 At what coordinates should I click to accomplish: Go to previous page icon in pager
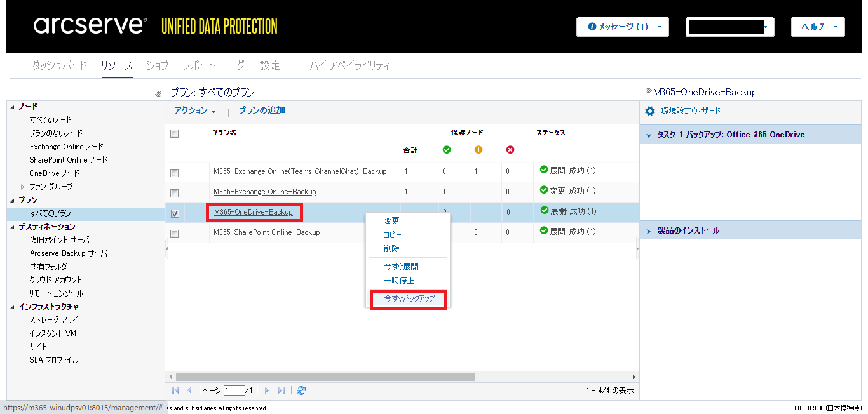point(189,391)
